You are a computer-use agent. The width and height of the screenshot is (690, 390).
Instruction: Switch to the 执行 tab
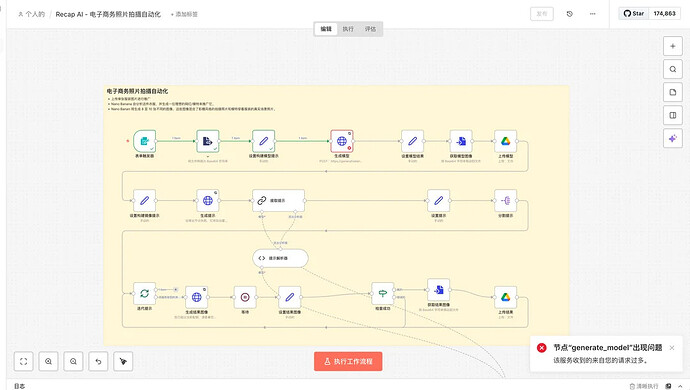[348, 29]
